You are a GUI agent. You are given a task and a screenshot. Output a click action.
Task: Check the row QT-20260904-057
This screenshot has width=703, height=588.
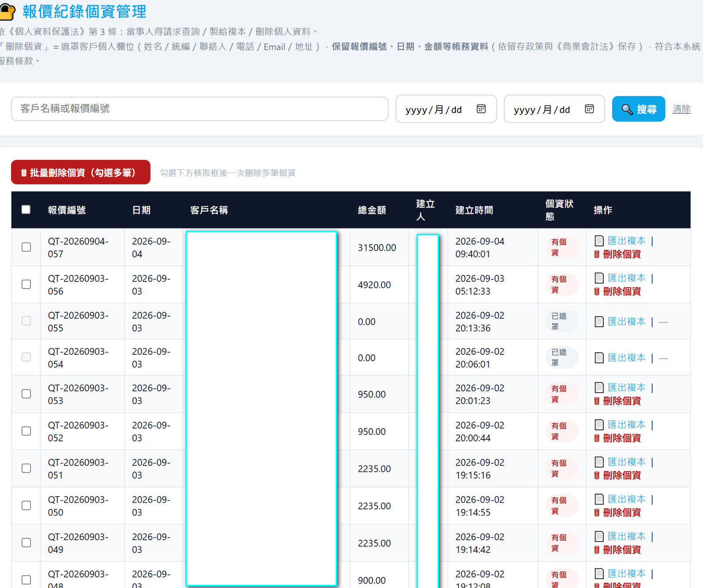26,247
